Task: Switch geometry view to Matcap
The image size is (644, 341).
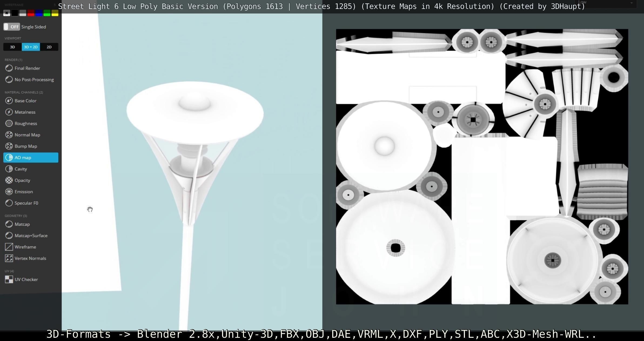Action: pyautogui.click(x=31, y=224)
